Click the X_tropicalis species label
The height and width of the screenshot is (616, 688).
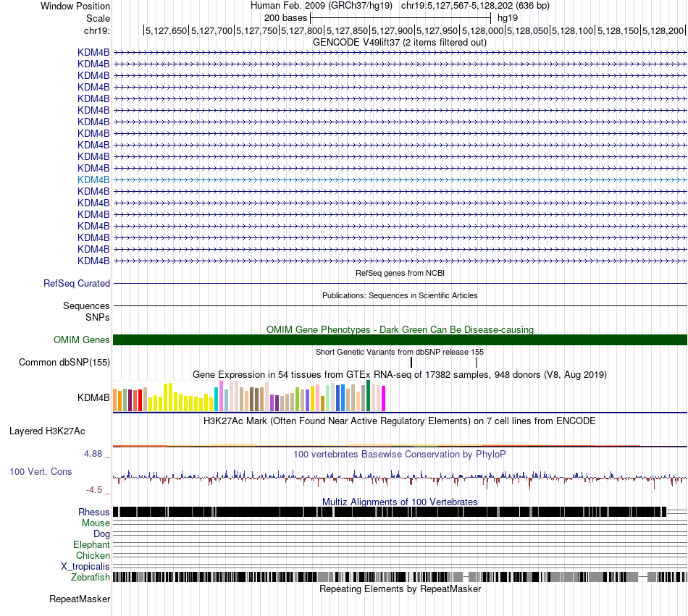tap(85, 567)
